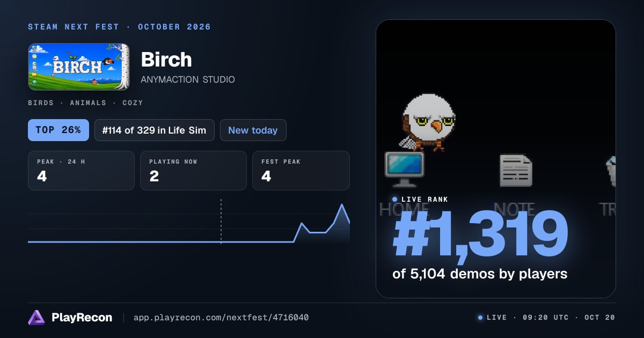Screen dimensions: 644x338
Task: Select the COZY tag
Action: pyautogui.click(x=133, y=102)
